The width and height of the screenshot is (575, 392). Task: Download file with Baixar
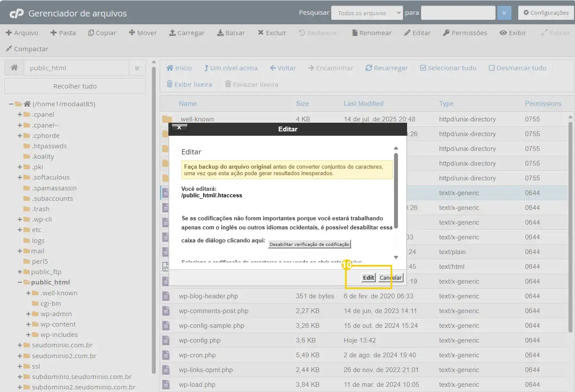pos(231,33)
